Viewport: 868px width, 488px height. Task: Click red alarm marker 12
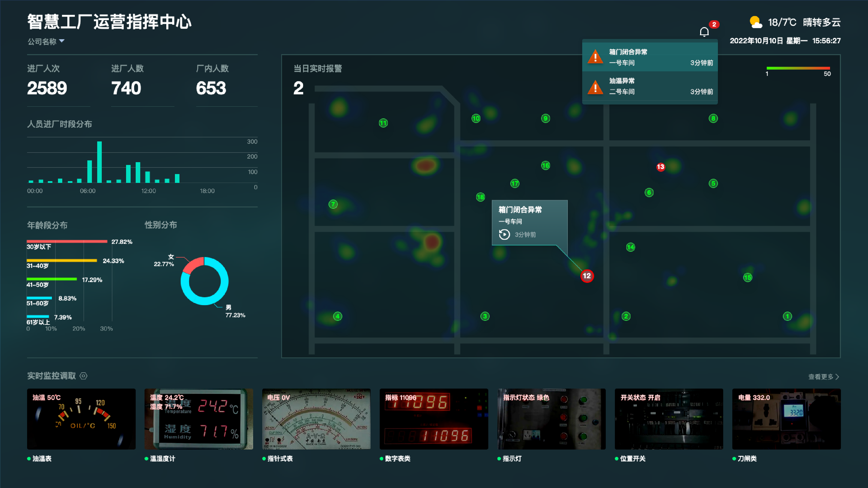click(x=587, y=276)
